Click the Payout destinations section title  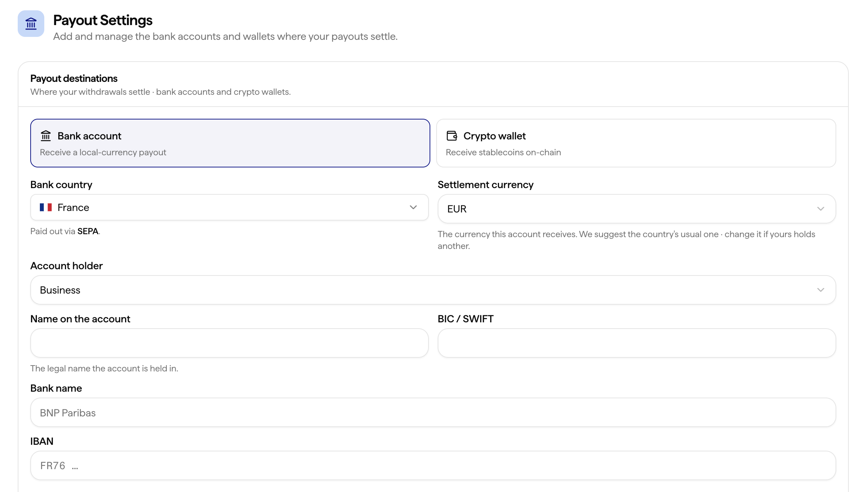click(x=74, y=79)
